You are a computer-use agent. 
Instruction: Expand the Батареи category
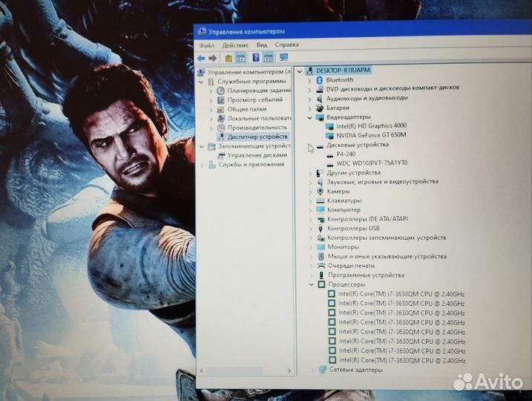tap(309, 108)
